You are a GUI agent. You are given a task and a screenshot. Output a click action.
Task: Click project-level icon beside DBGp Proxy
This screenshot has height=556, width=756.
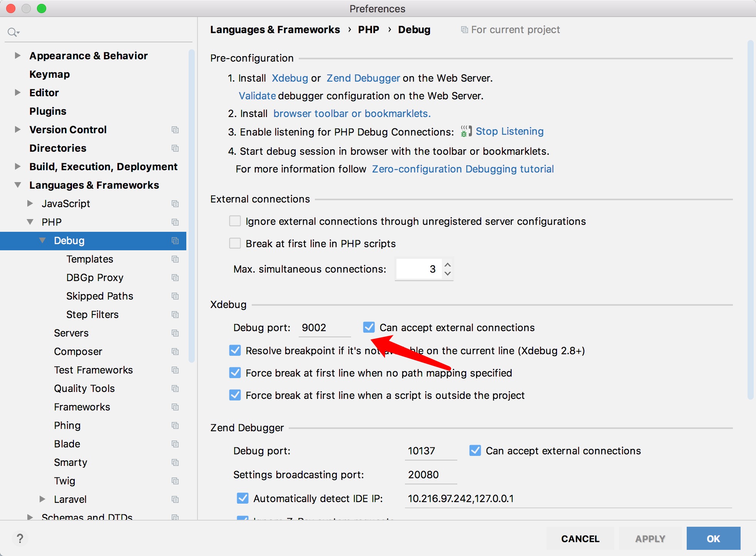(x=175, y=278)
